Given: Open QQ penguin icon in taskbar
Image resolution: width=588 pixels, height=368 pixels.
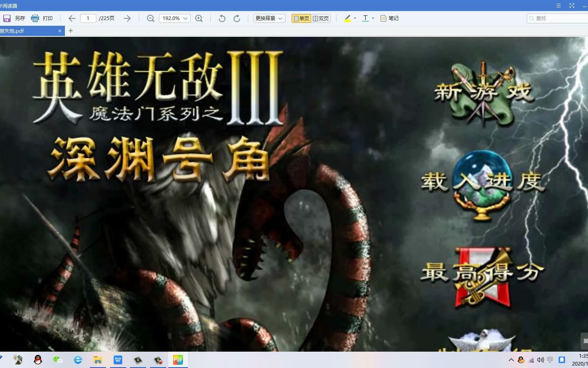Looking at the screenshot, I should [38, 360].
